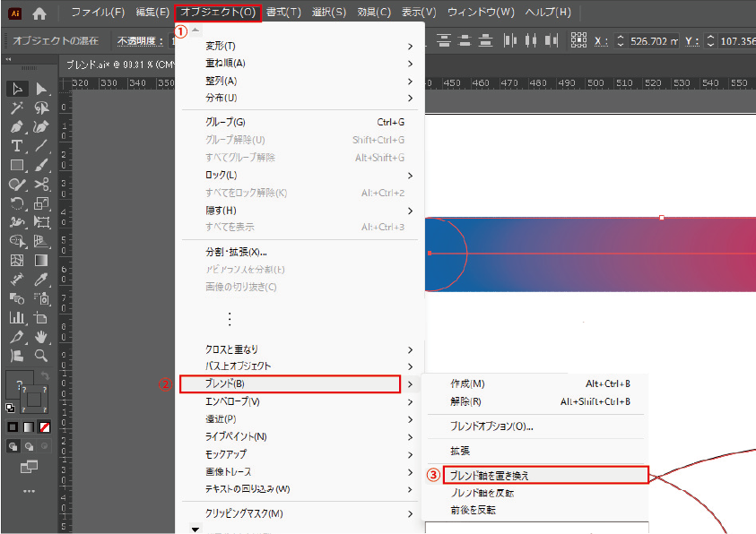This screenshot has width=756, height=534.
Task: Swap fill and stroke arrows
Action: (x=46, y=376)
